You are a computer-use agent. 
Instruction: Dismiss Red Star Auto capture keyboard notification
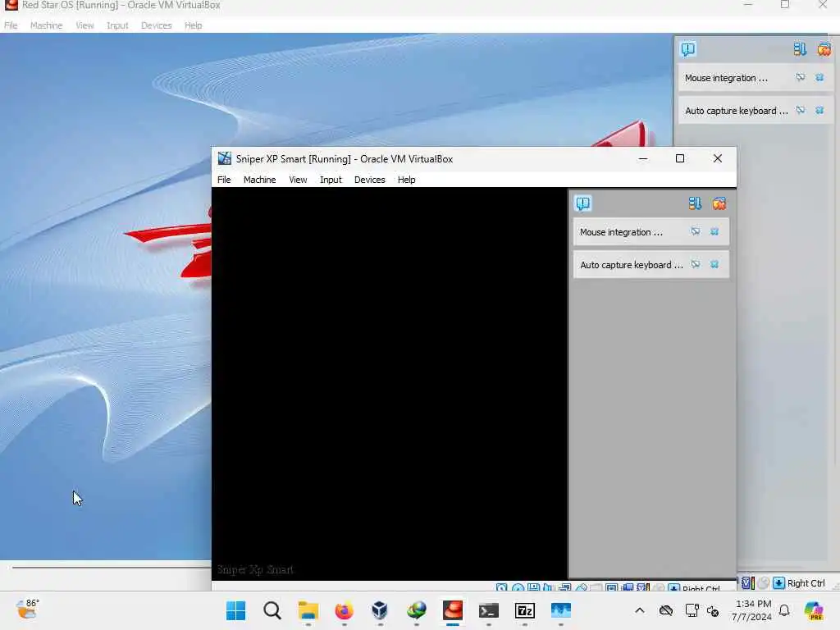pyautogui.click(x=819, y=111)
